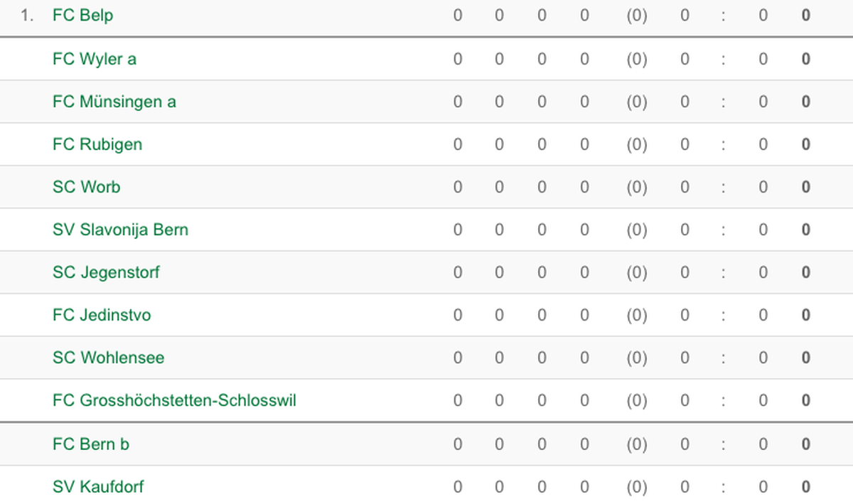The height and width of the screenshot is (504, 853).
Task: Open the SV Kaufdorf team page
Action: [98, 487]
